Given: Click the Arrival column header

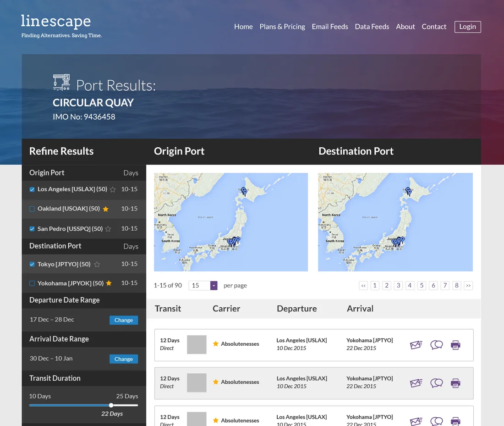Looking at the screenshot, I should (360, 309).
